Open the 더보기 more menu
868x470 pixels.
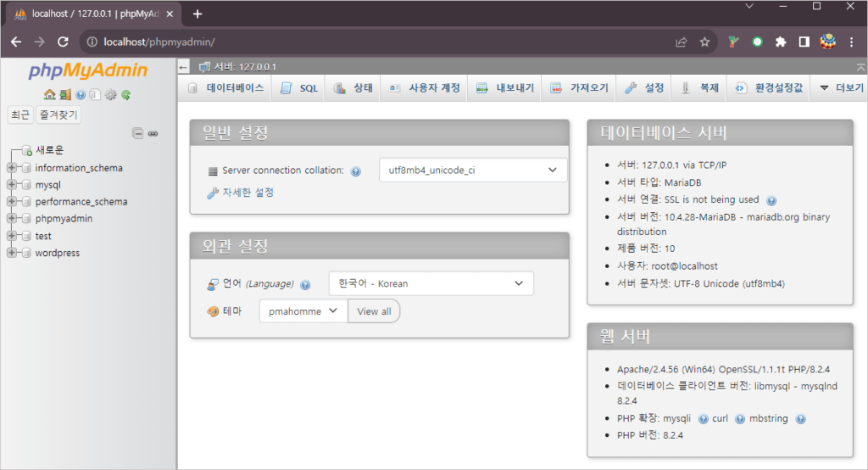point(842,88)
